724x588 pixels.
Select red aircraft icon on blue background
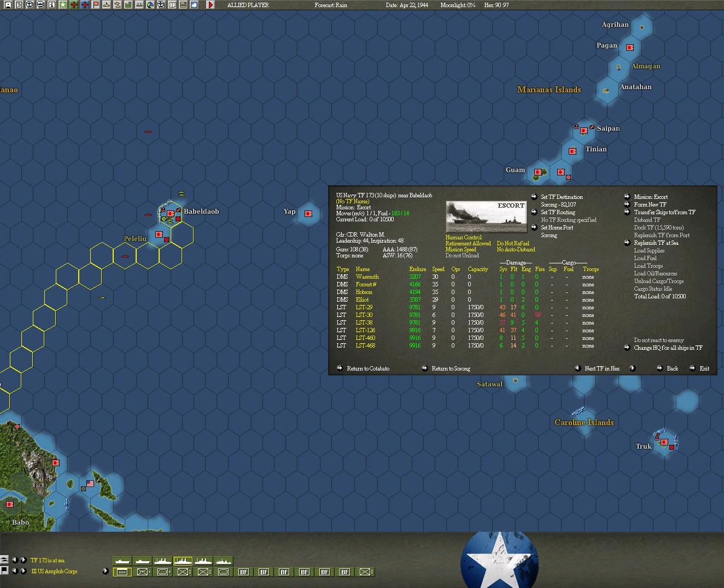(x=85, y=5)
